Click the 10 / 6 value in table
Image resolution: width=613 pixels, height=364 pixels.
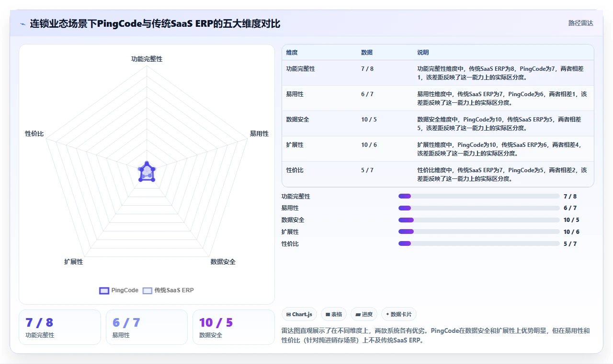pos(369,145)
